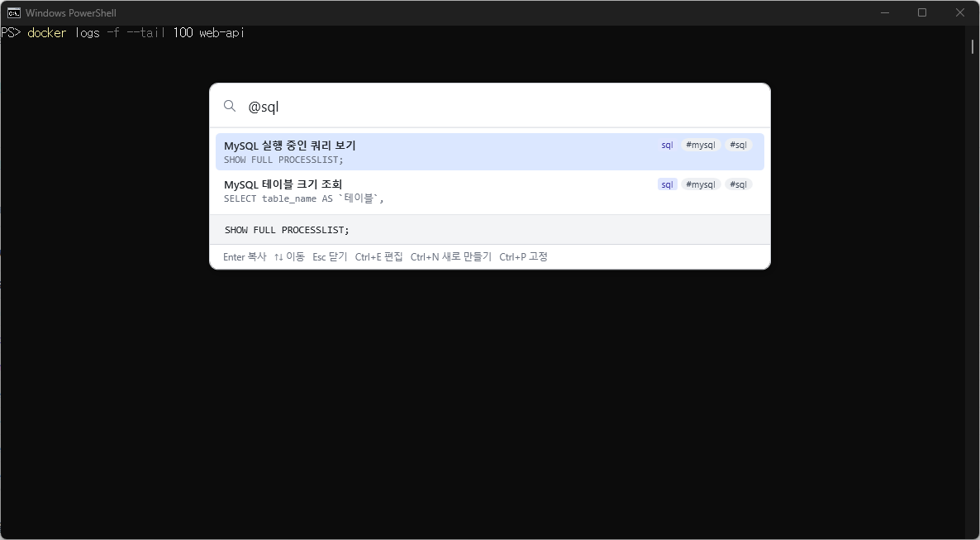Select 'MySQL 실행 중인 쿼리 보기' snippet result

click(489, 151)
